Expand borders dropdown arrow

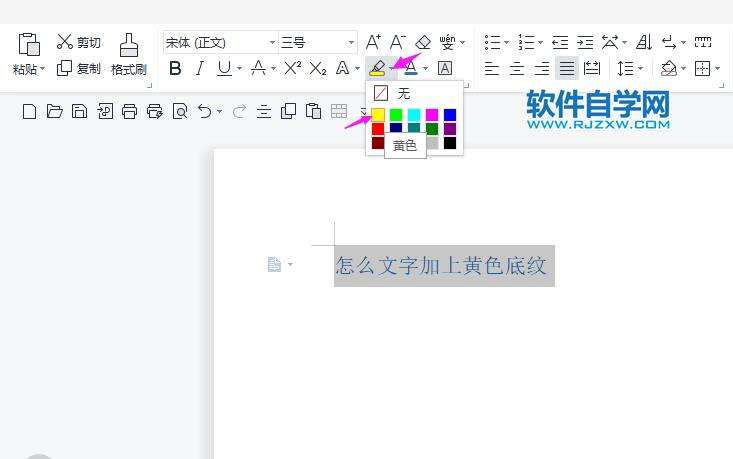(x=718, y=69)
